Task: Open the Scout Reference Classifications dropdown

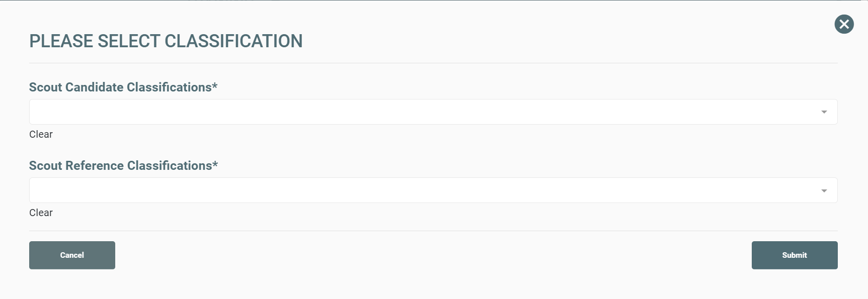Action: point(433,190)
